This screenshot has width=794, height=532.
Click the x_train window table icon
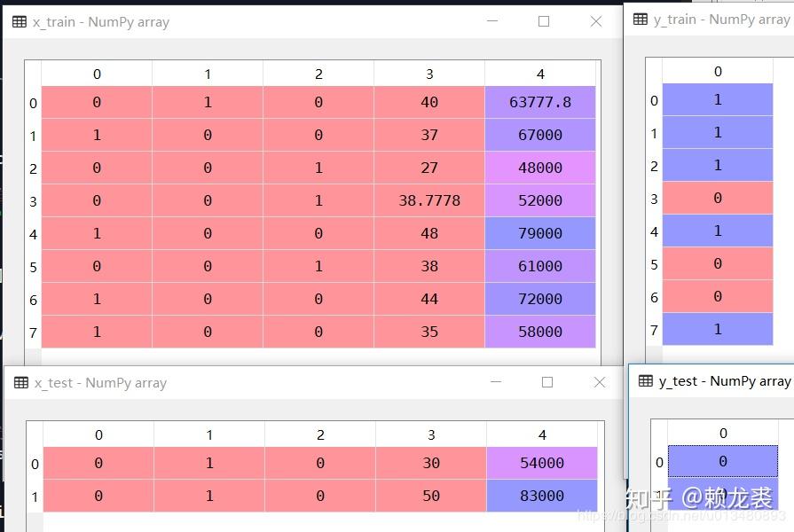pyautogui.click(x=20, y=22)
